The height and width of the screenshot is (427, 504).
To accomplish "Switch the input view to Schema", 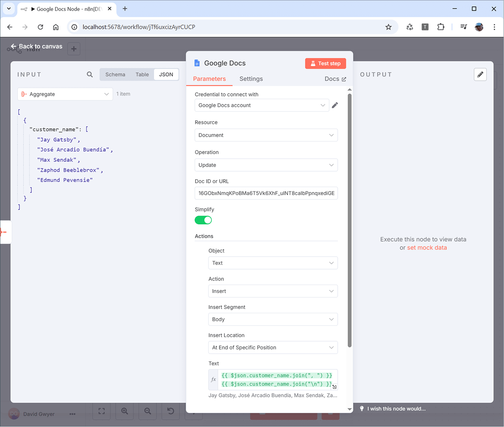I will pos(115,74).
